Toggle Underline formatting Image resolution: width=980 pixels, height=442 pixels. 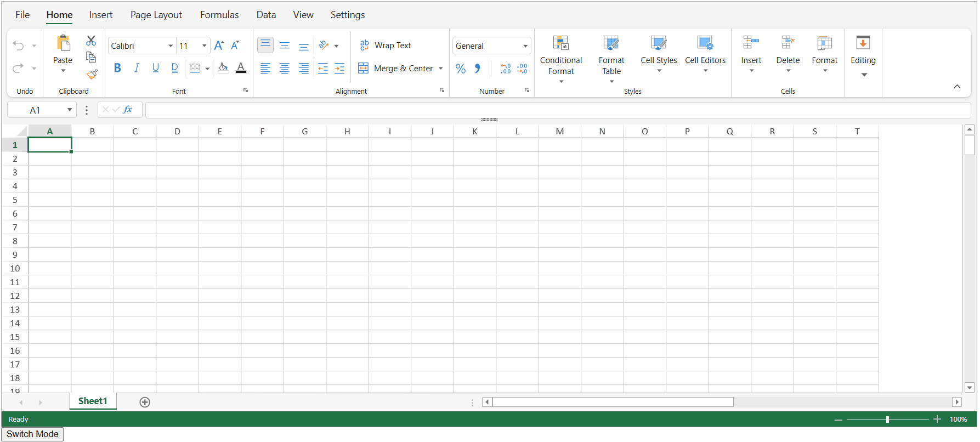coord(156,68)
